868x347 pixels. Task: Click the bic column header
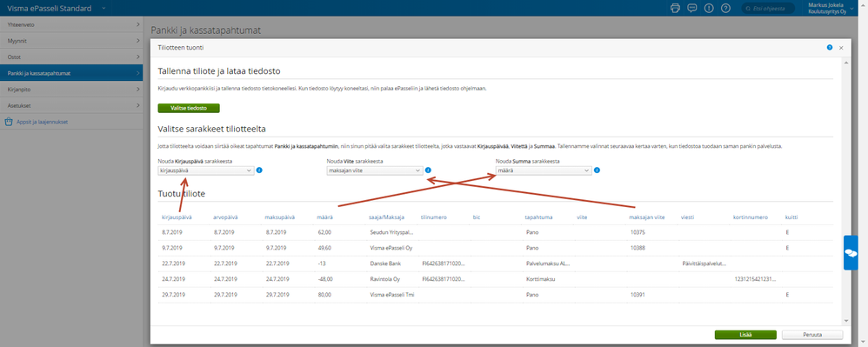(476, 217)
